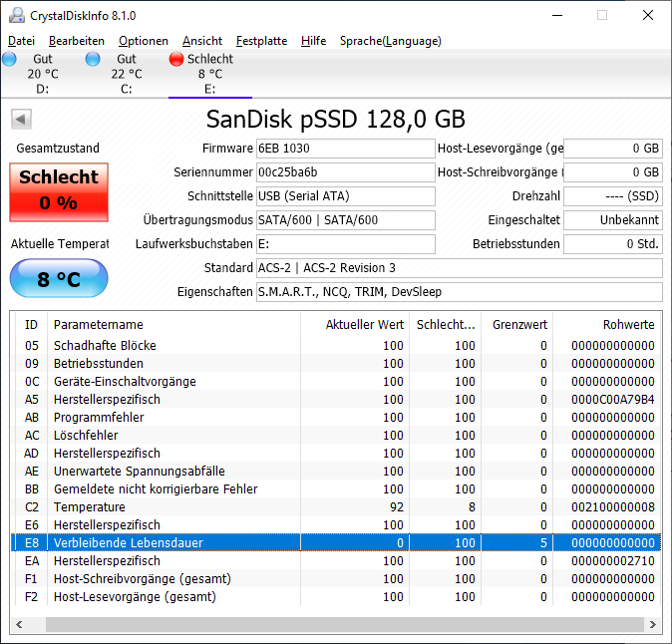Select the blue status orb for drive D:

(9, 59)
